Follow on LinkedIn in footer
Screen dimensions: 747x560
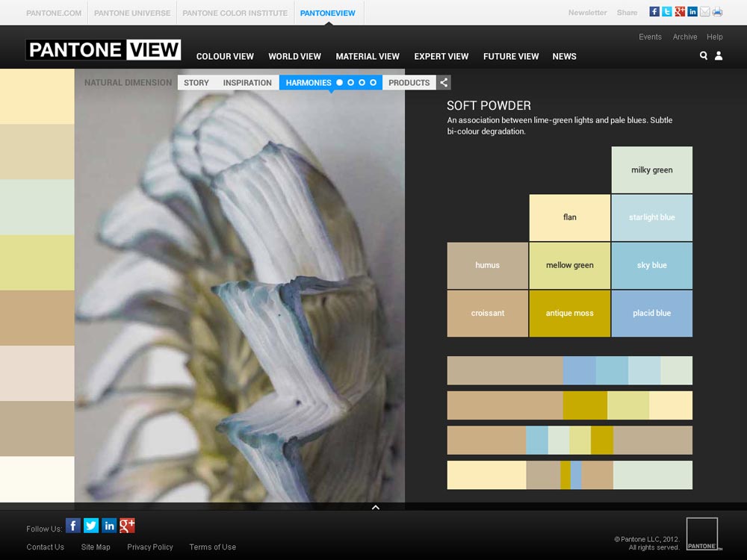coord(109,526)
